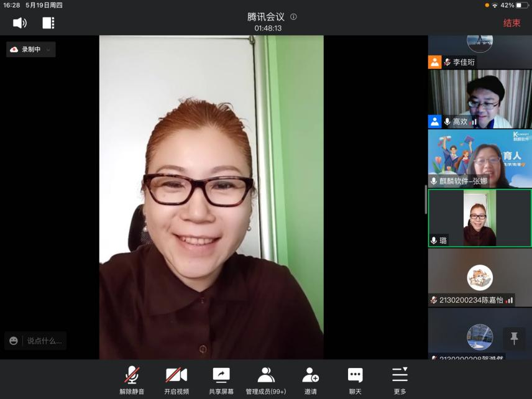Click meeting timer 01:48:13

(x=268, y=28)
